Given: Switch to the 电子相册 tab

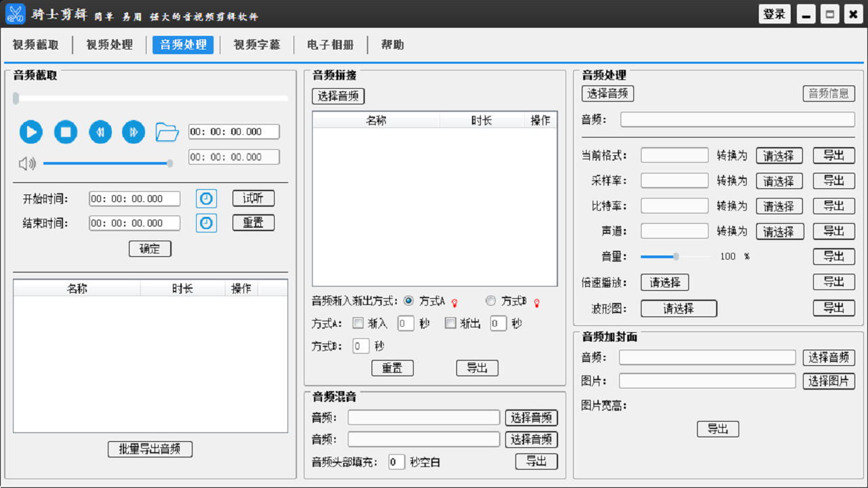Looking at the screenshot, I should click(329, 45).
